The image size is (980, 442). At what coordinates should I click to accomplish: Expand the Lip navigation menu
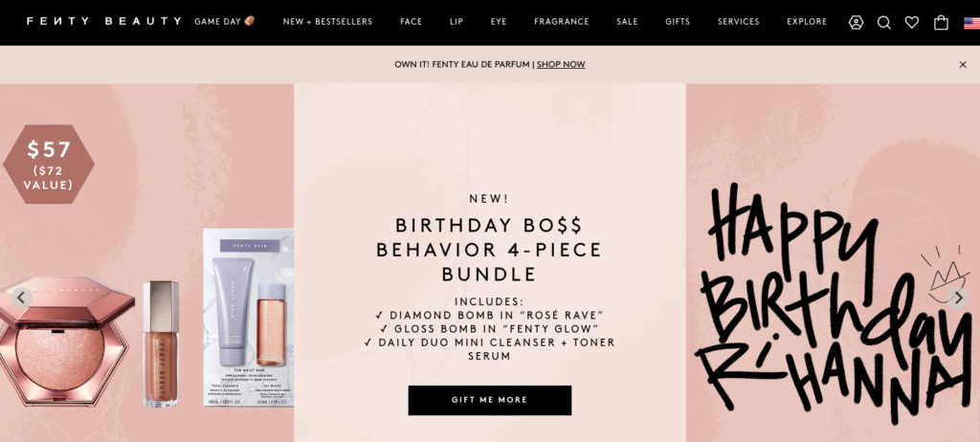point(457,21)
